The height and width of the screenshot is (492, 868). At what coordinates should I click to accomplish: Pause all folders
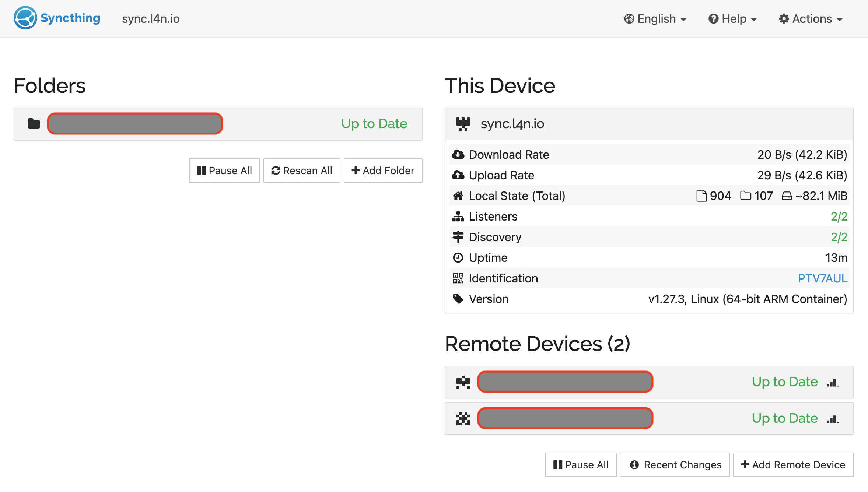pyautogui.click(x=224, y=171)
